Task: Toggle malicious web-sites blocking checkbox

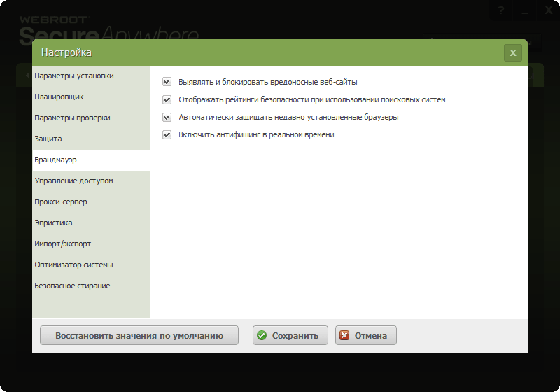Action: click(x=167, y=82)
